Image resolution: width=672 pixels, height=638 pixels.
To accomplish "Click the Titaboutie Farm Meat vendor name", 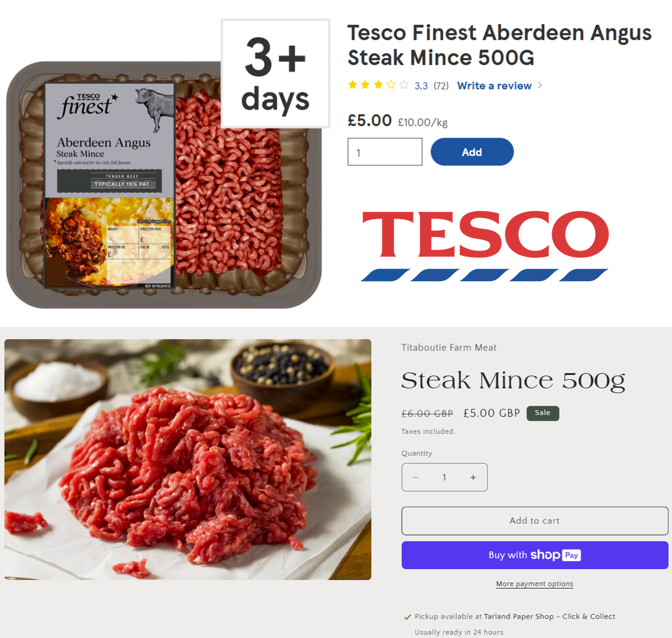I will click(x=449, y=347).
